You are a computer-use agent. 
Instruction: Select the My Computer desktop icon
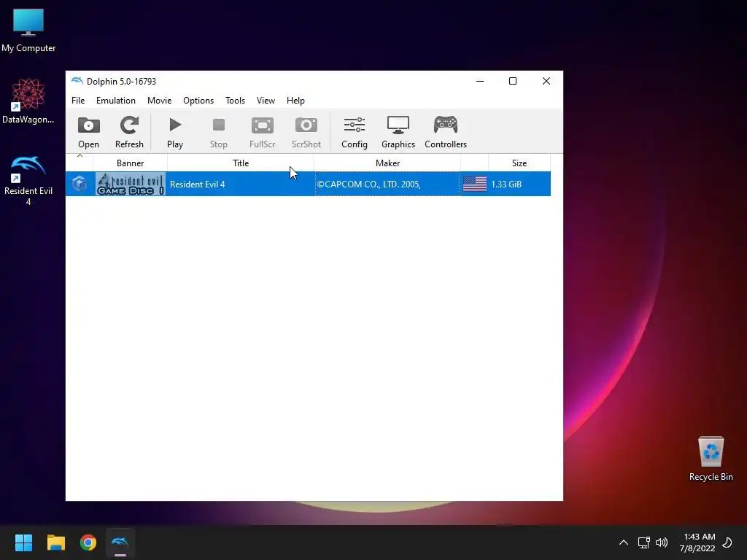(x=28, y=31)
